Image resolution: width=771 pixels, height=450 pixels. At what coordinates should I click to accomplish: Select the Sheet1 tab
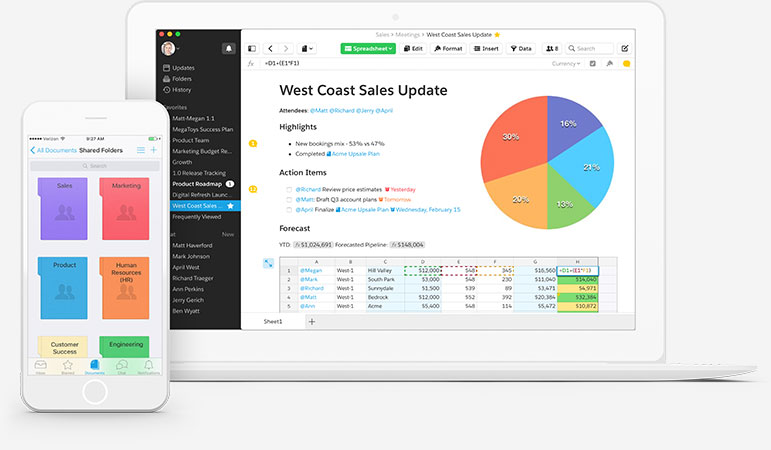(x=273, y=322)
